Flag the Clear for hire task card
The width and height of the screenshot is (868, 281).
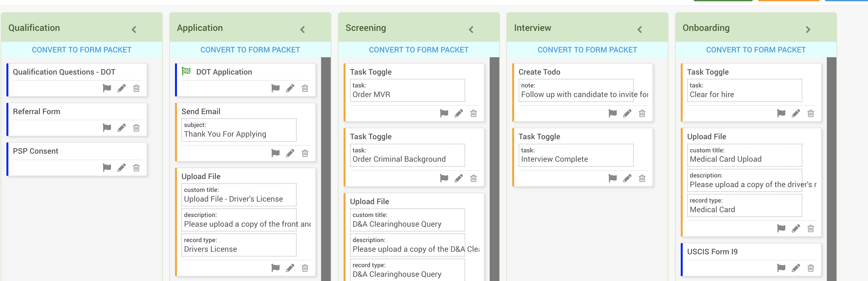coord(781,113)
